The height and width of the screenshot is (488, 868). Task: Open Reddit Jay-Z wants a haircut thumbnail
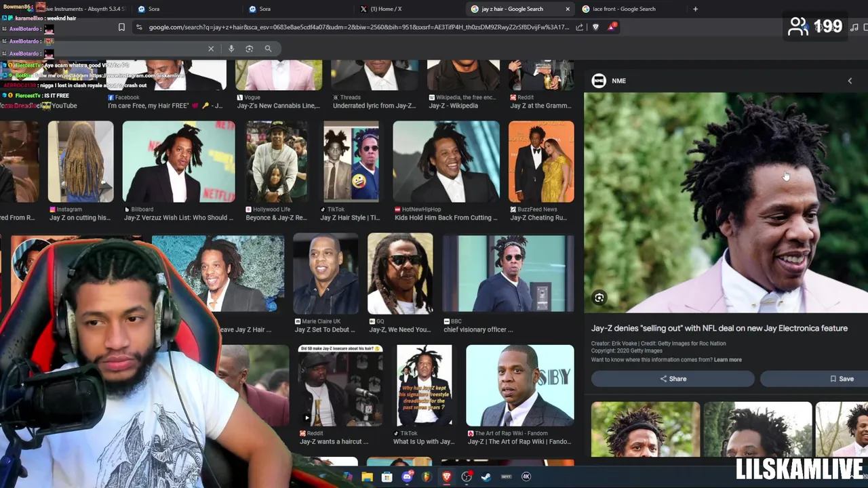(x=341, y=386)
